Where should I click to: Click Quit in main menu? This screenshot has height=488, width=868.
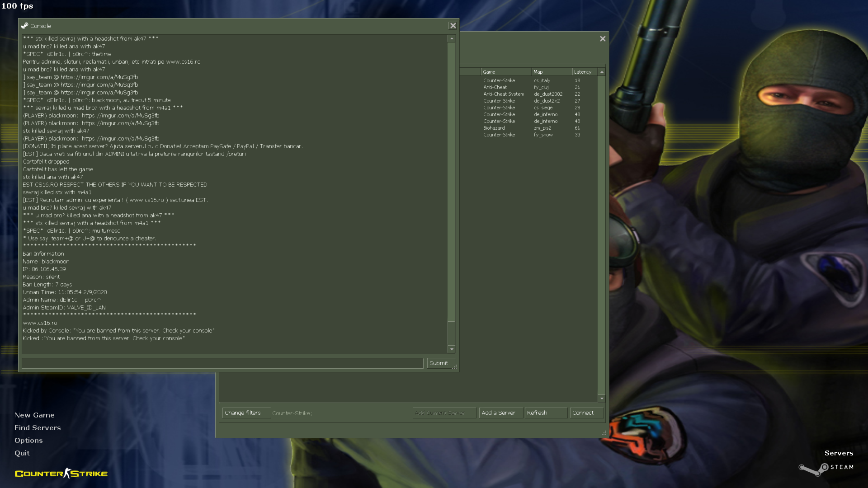tap(22, 453)
